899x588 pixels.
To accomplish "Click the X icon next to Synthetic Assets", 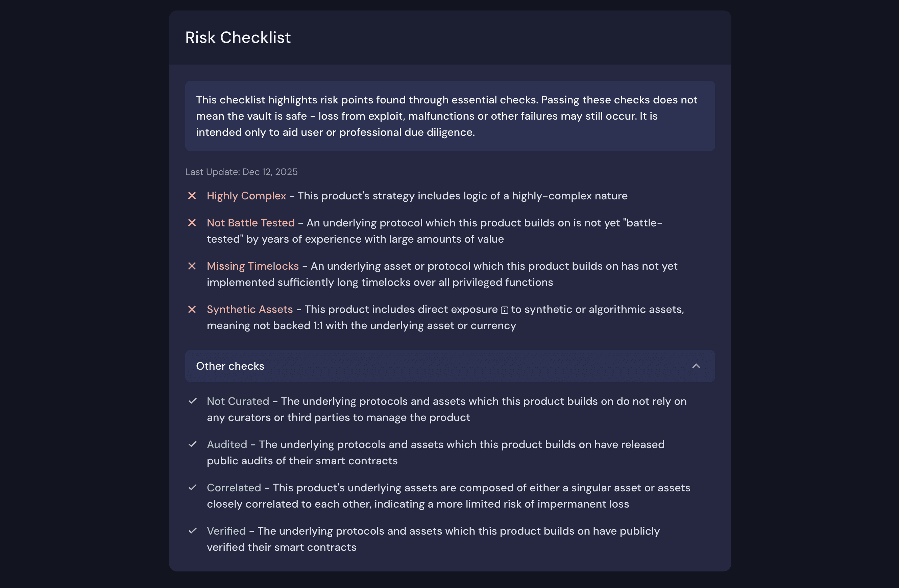I will 192,309.
